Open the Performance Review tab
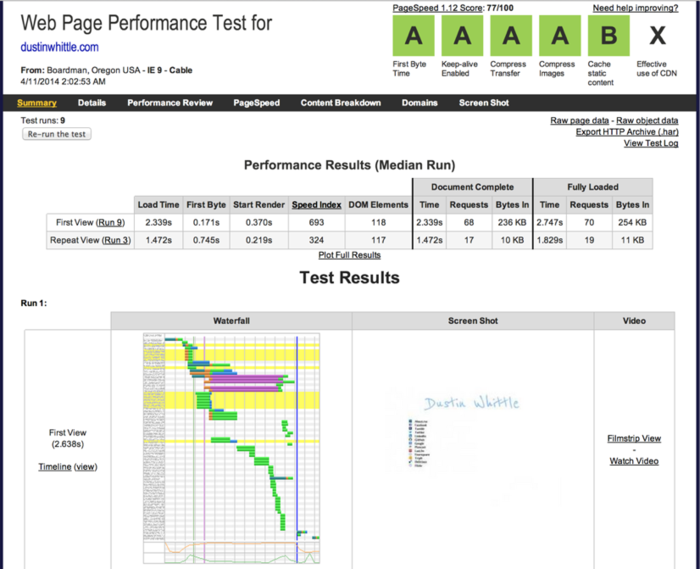 170,103
